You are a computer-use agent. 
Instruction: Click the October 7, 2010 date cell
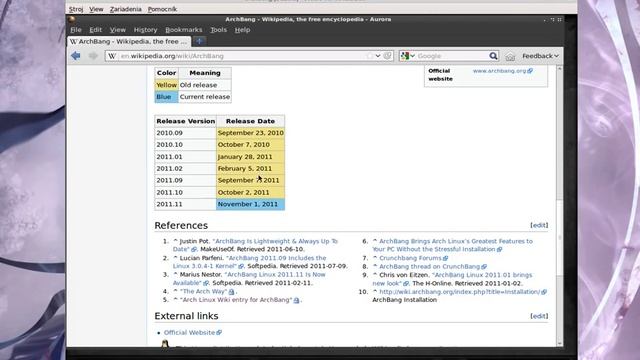click(250, 144)
